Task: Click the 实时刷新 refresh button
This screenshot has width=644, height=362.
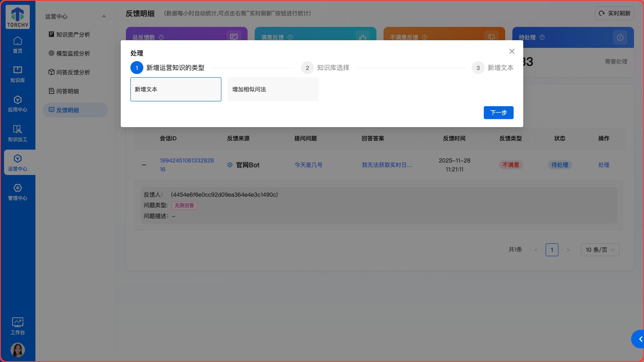Action: [614, 13]
